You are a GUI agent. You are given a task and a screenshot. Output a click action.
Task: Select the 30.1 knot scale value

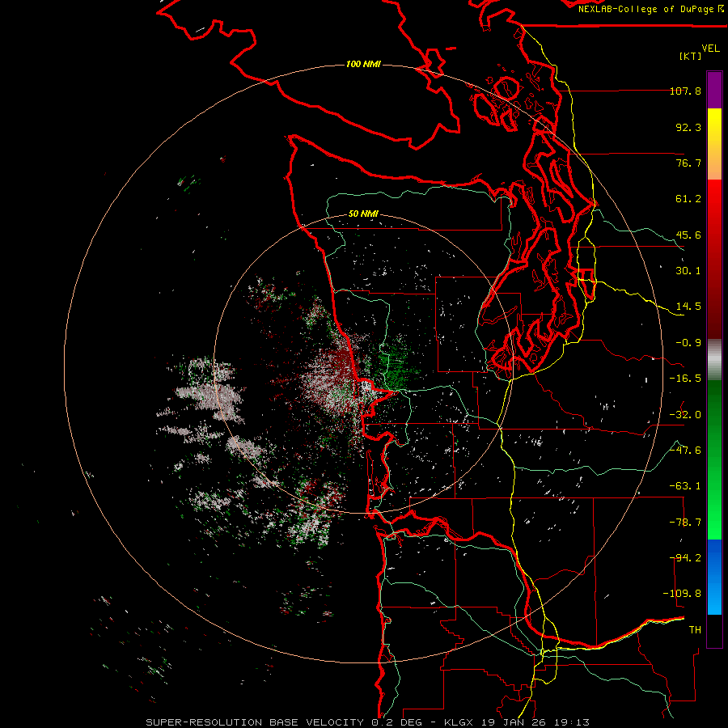click(x=688, y=271)
